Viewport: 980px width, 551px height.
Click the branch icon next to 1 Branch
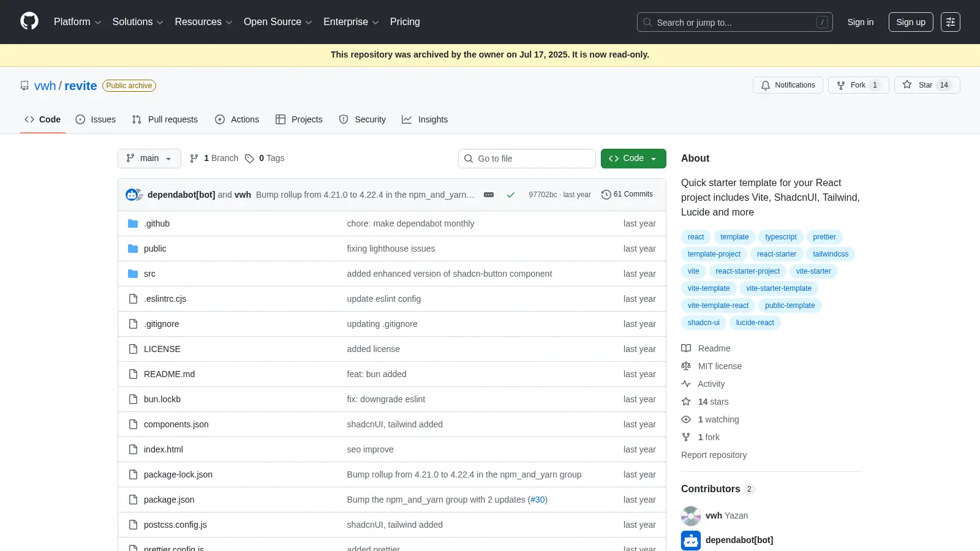click(194, 159)
